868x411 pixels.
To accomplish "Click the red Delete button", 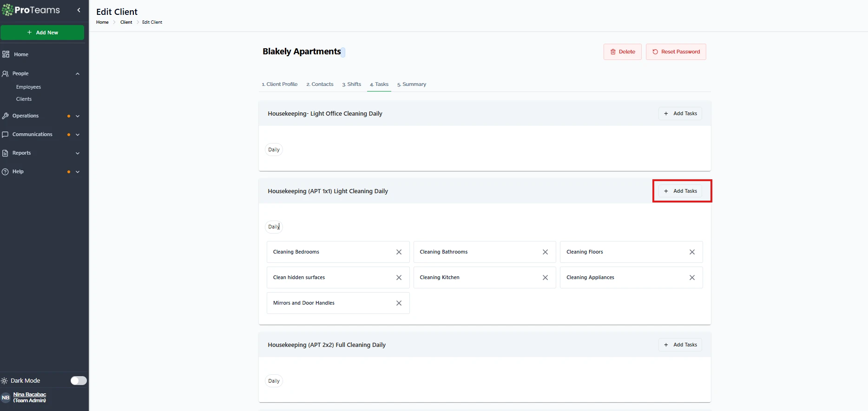I will tap(622, 52).
